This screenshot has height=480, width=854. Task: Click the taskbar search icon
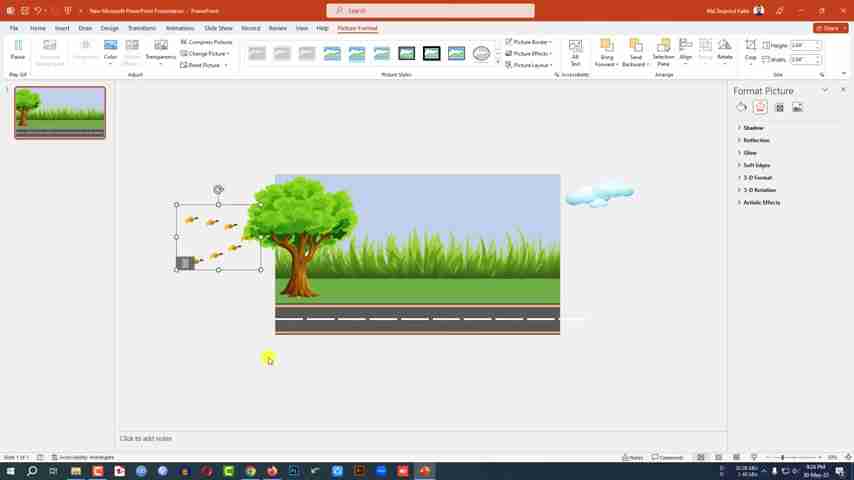click(x=32, y=471)
